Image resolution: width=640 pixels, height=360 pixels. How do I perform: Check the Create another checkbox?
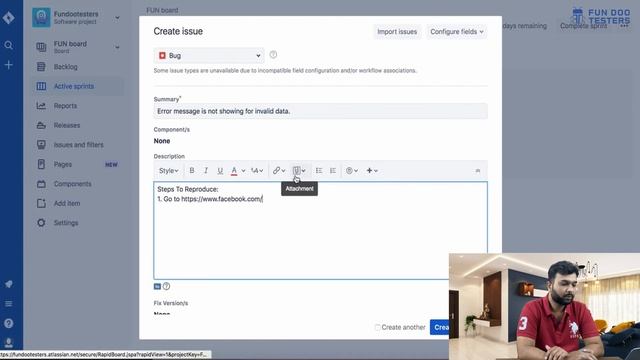coord(378,327)
